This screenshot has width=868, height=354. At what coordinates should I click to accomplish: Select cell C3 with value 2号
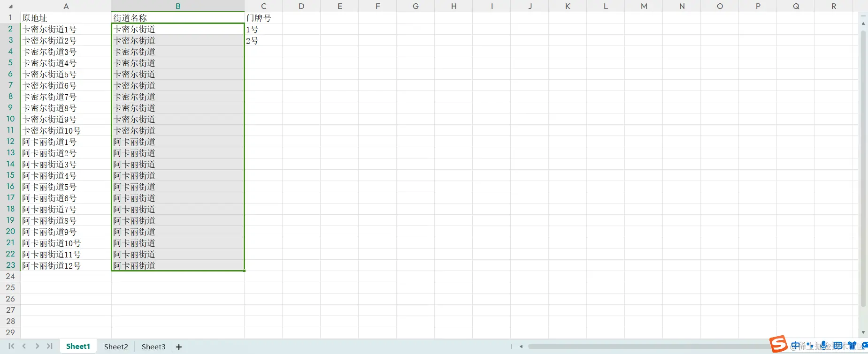[263, 40]
